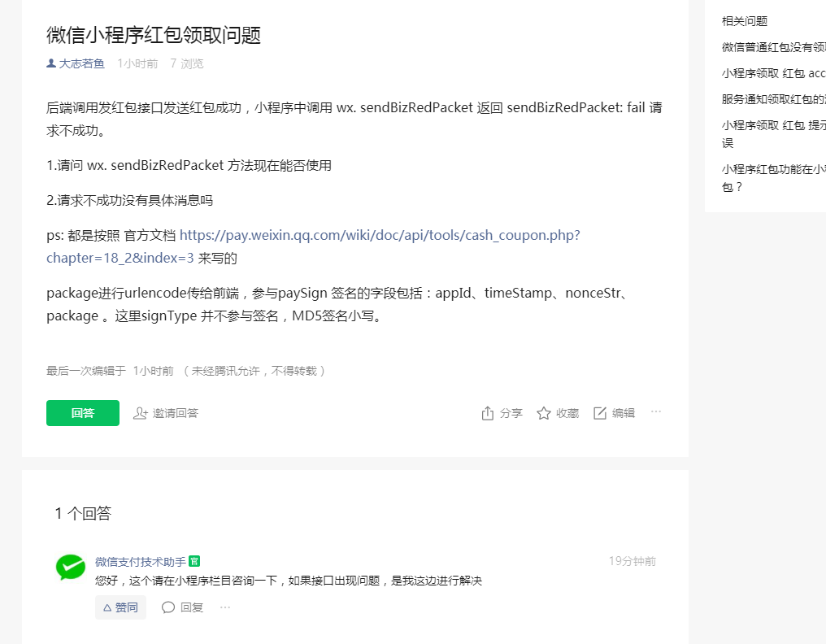This screenshot has height=644, width=826.
Task: Click the 回复 text under the answer
Action: pyautogui.click(x=192, y=607)
